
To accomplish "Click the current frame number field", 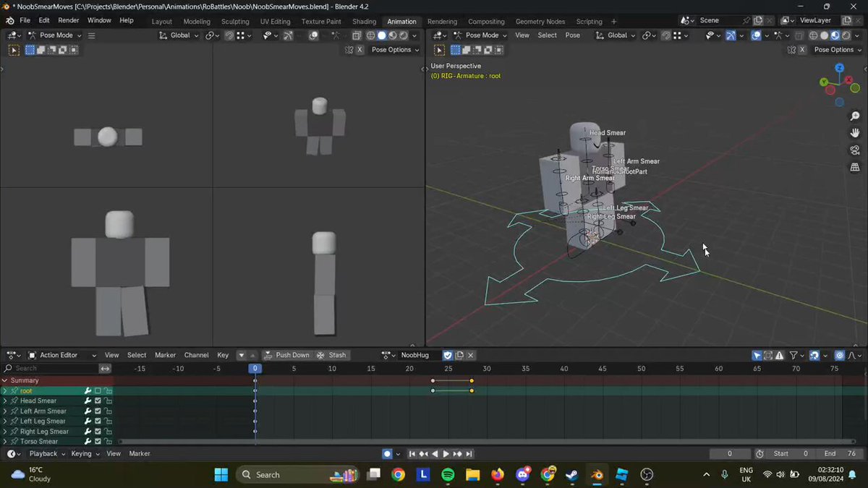I will coord(729,454).
